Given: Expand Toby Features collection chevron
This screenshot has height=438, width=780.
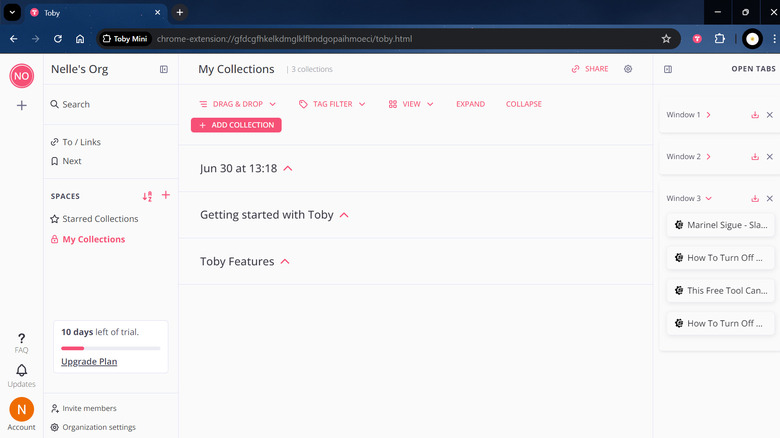Looking at the screenshot, I should pos(285,261).
